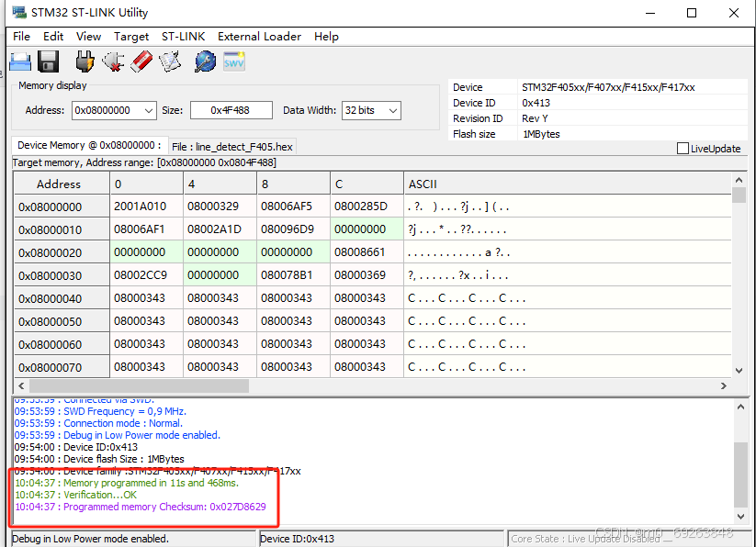The width and height of the screenshot is (756, 547).
Task: Connect to the target with plug icon
Action: tap(85, 61)
